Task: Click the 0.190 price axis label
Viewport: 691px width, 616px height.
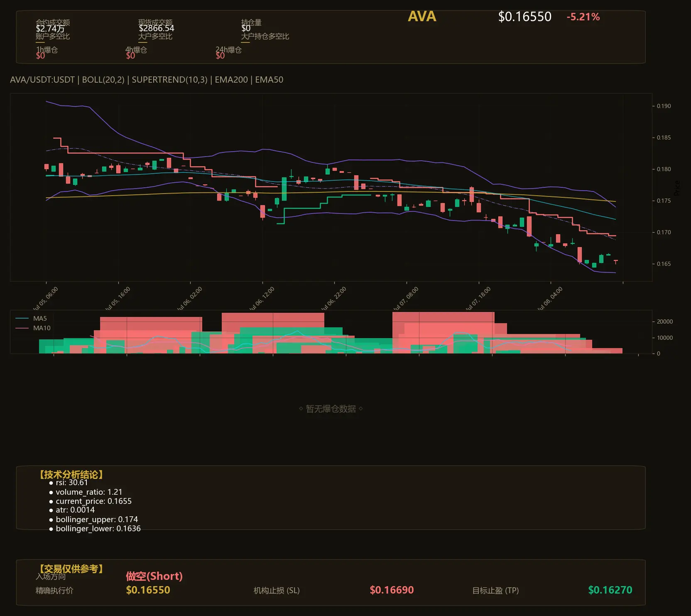Action: click(x=664, y=106)
